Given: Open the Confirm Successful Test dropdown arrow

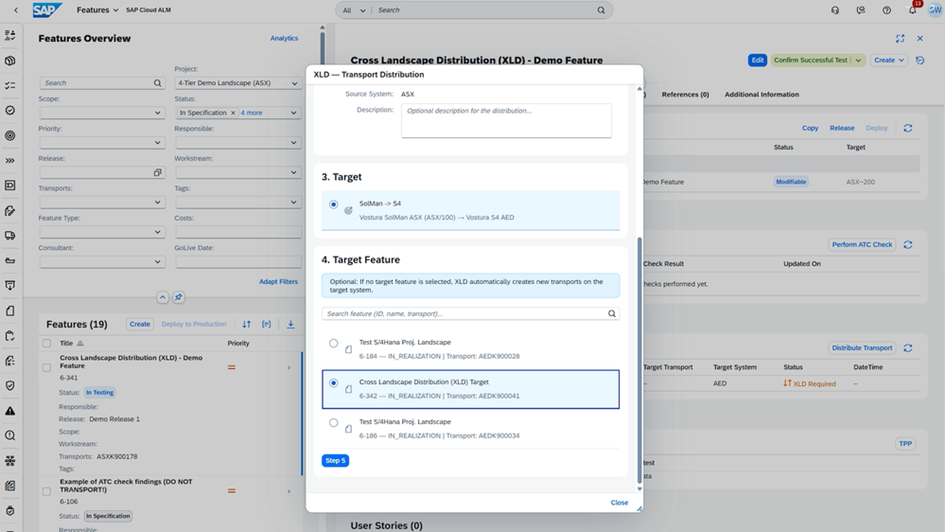Looking at the screenshot, I should click(858, 60).
